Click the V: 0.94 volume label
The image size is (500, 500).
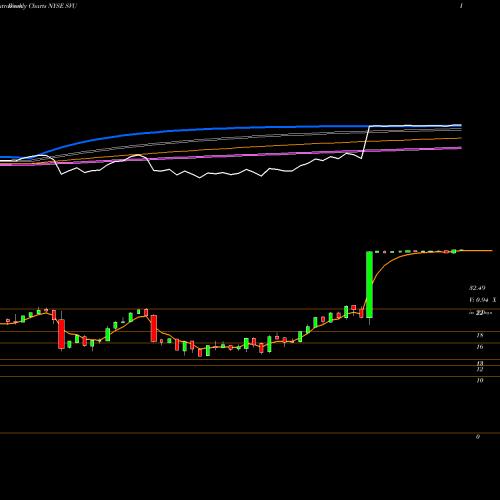tap(479, 300)
